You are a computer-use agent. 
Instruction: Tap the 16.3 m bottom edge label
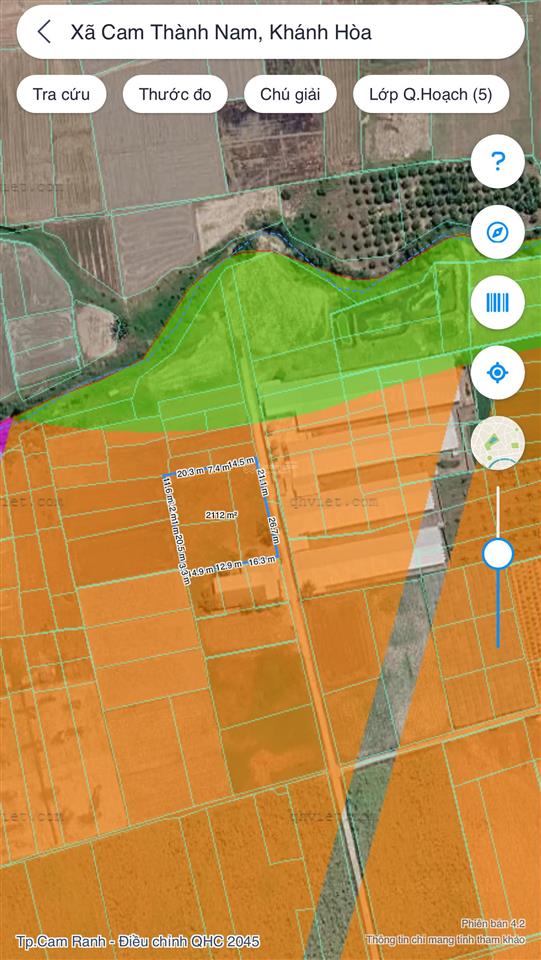[262, 560]
